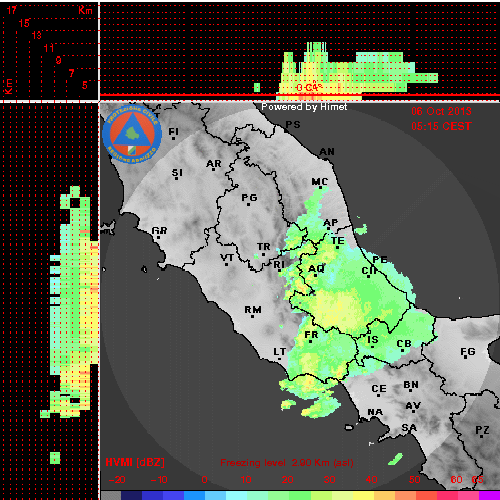Select the SI city label

click(x=177, y=173)
